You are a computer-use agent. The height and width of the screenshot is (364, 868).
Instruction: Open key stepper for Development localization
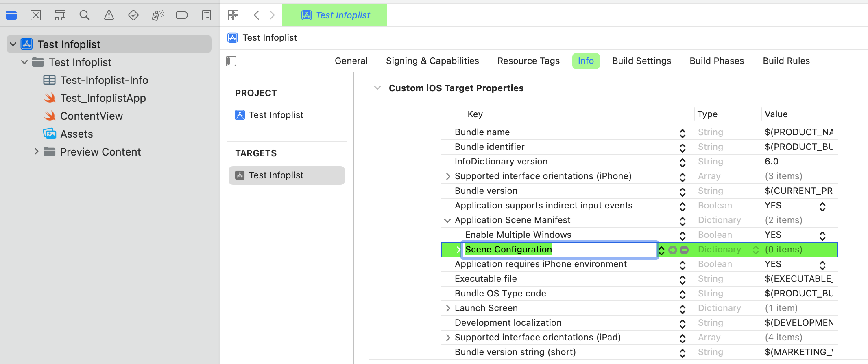pyautogui.click(x=683, y=324)
